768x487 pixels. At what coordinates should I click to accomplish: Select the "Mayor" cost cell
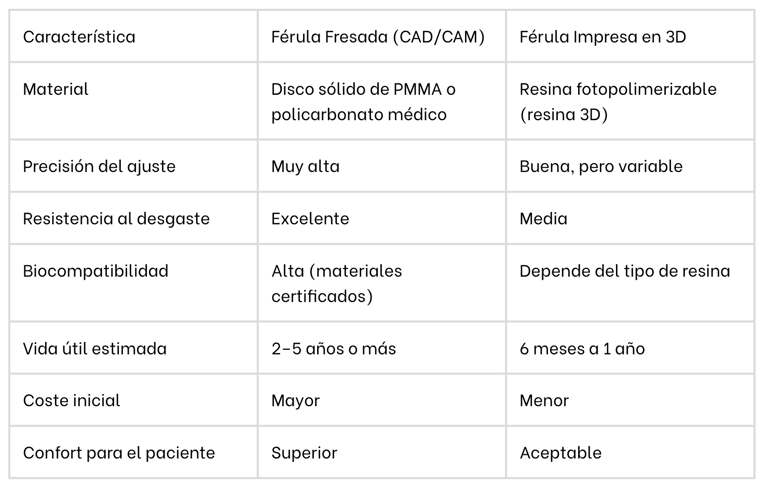(x=296, y=401)
